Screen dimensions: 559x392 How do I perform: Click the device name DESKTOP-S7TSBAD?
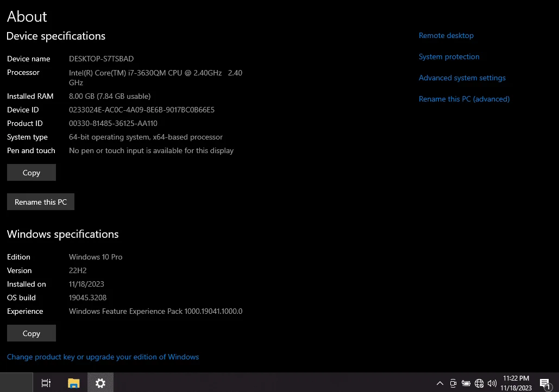[x=101, y=59]
